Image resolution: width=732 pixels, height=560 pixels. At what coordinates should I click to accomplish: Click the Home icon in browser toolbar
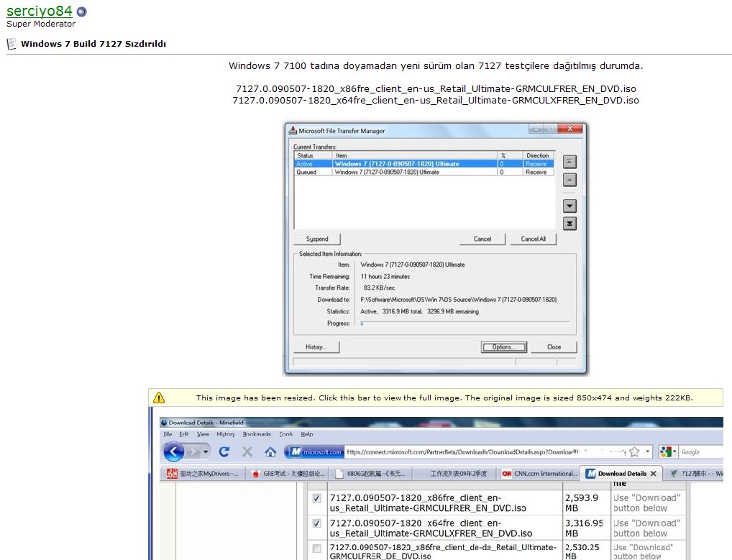click(270, 452)
